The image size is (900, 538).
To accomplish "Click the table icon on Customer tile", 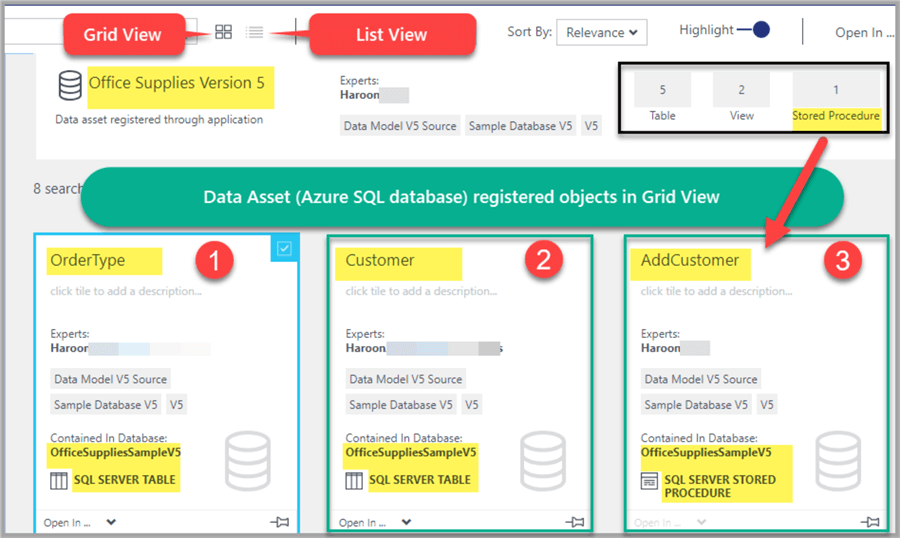I will click(354, 480).
